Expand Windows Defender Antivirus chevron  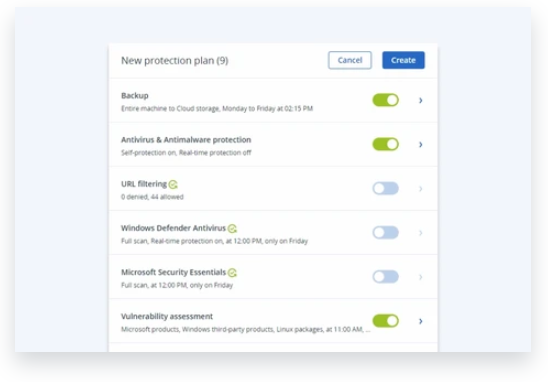click(x=421, y=233)
